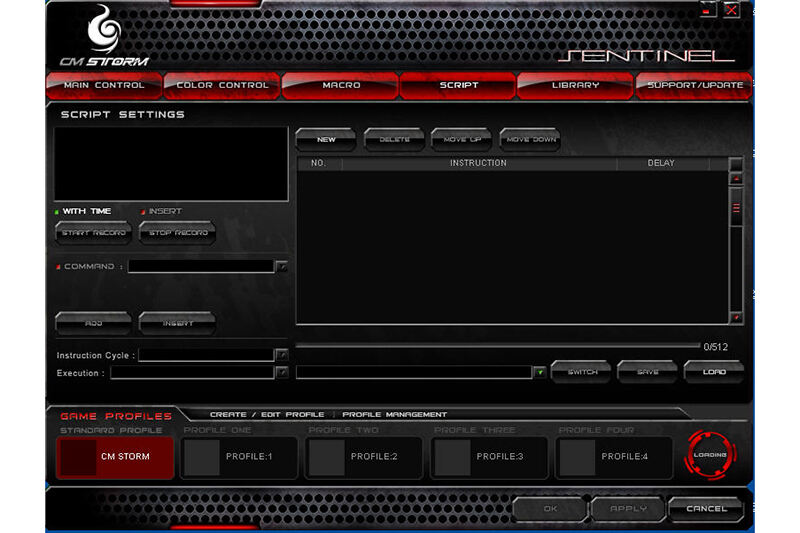
Task: Click Start Record button
Action: (93, 233)
